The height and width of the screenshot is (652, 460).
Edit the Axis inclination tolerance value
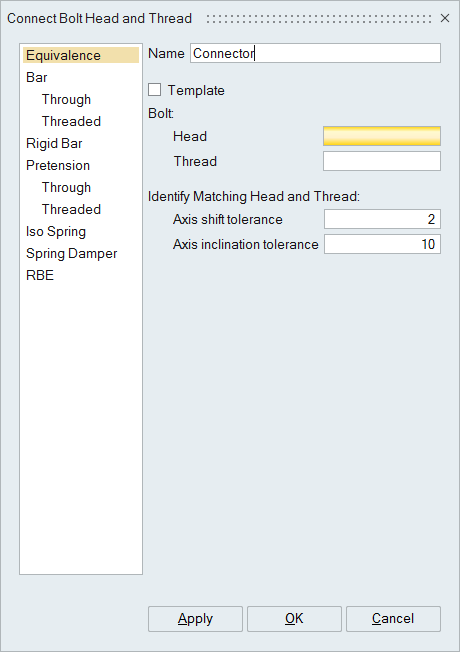click(x=382, y=244)
